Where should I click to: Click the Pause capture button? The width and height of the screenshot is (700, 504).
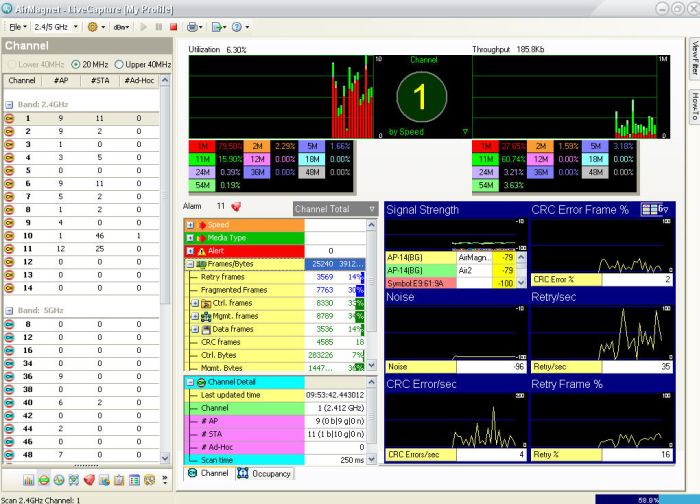point(158,27)
